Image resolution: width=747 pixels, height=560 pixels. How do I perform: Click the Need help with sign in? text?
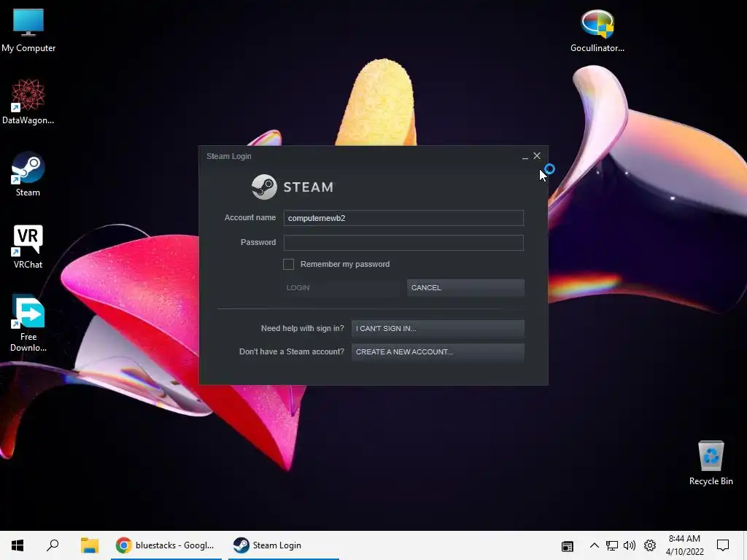303,329
